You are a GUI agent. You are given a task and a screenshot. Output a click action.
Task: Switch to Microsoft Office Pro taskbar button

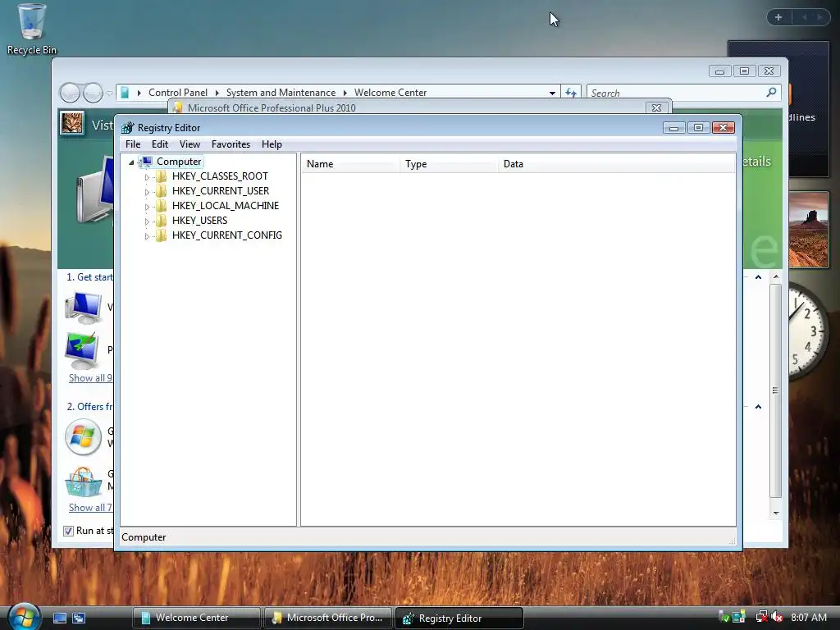coord(327,618)
